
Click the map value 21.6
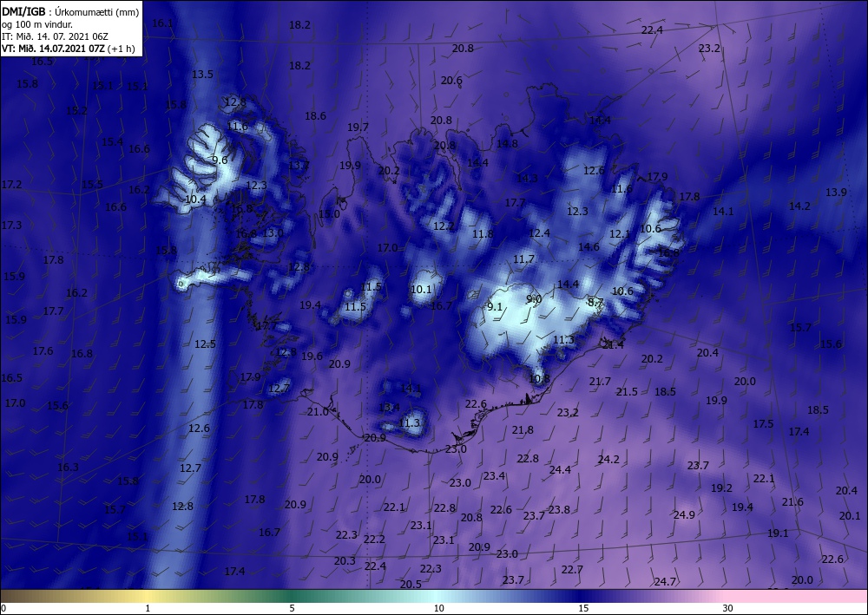pyautogui.click(x=792, y=501)
